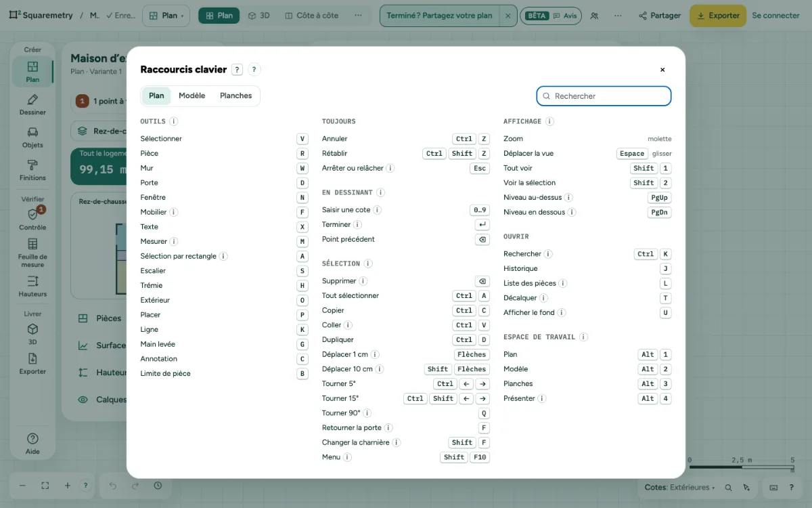Open the Plan dropdown with arrow in top bar
This screenshot has width=812, height=508.
point(166,16)
